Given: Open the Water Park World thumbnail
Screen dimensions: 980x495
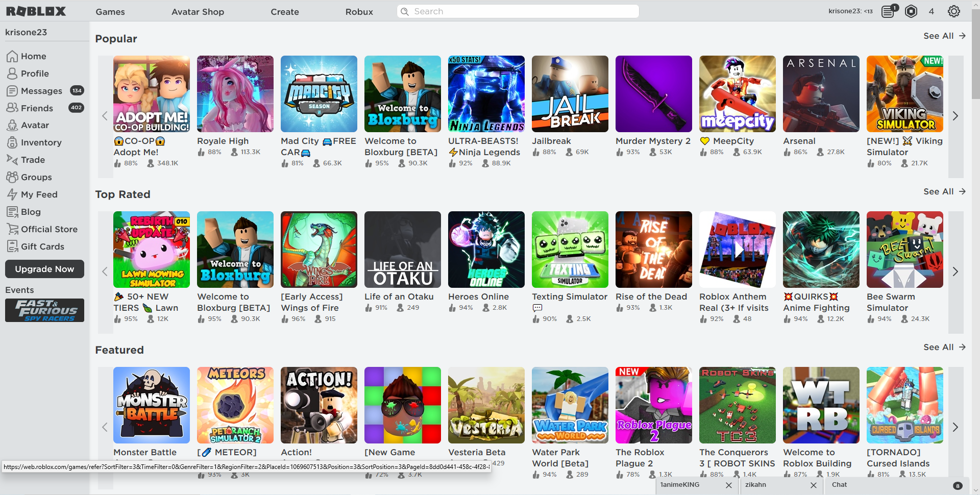Looking at the screenshot, I should [570, 405].
